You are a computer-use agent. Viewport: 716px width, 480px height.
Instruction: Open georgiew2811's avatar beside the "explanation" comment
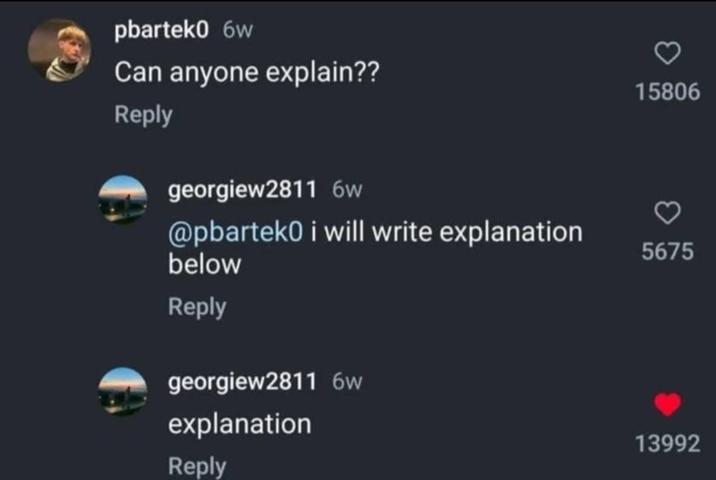coord(122,390)
